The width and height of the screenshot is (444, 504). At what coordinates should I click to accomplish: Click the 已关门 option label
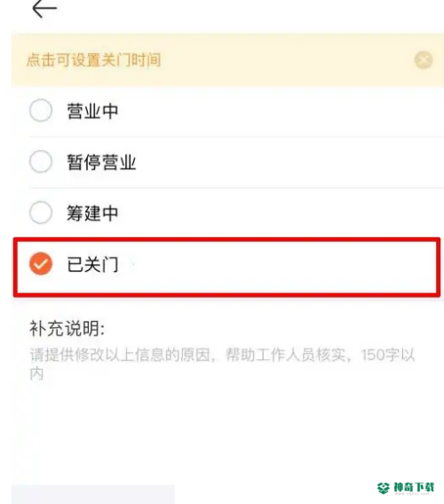pyautogui.click(x=92, y=265)
